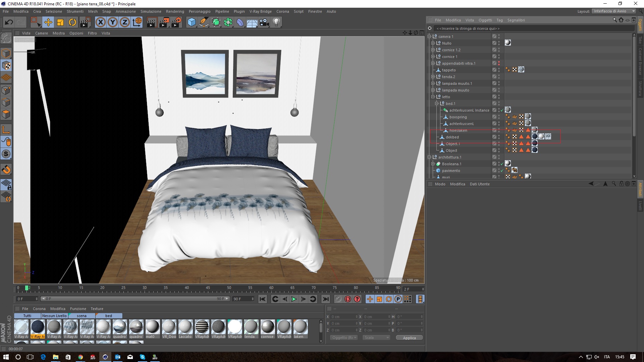Add a Light object
The width and height of the screenshot is (644, 362).
click(x=276, y=22)
